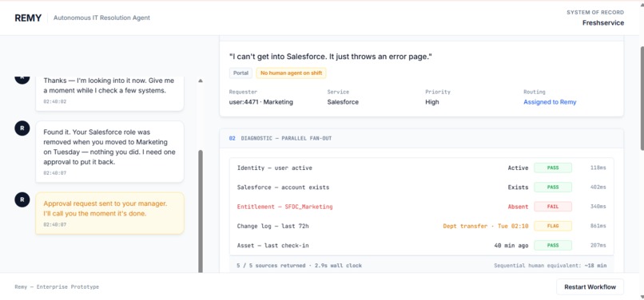Click the chat panel scrollbar thumb

point(201,211)
